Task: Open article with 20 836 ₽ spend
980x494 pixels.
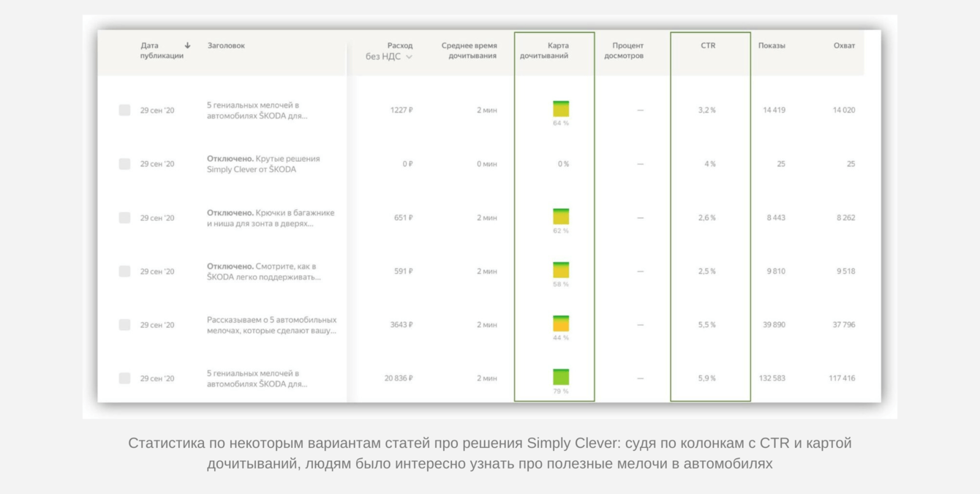Action: 257,378
